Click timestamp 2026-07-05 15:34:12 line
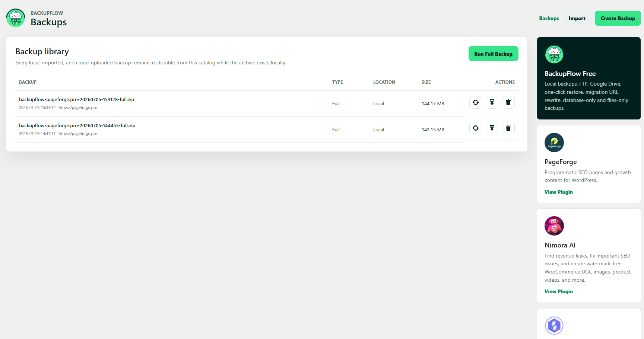This screenshot has width=644, height=339. click(58, 108)
